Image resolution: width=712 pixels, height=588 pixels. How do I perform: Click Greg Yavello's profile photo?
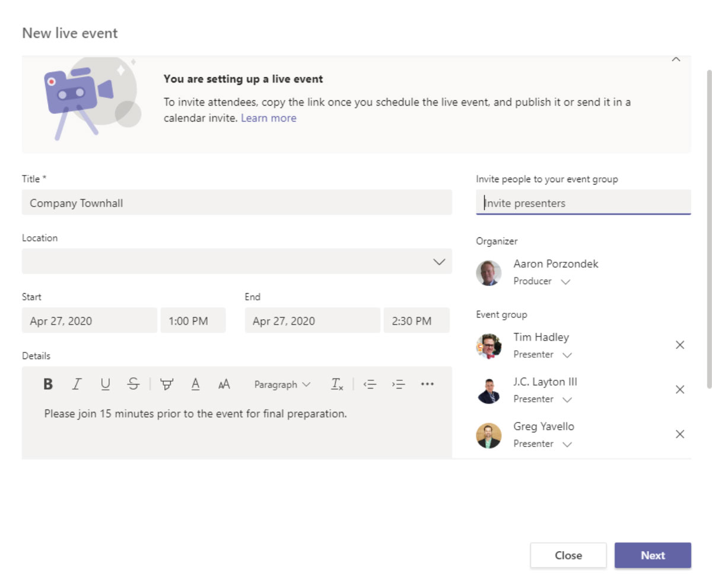489,435
